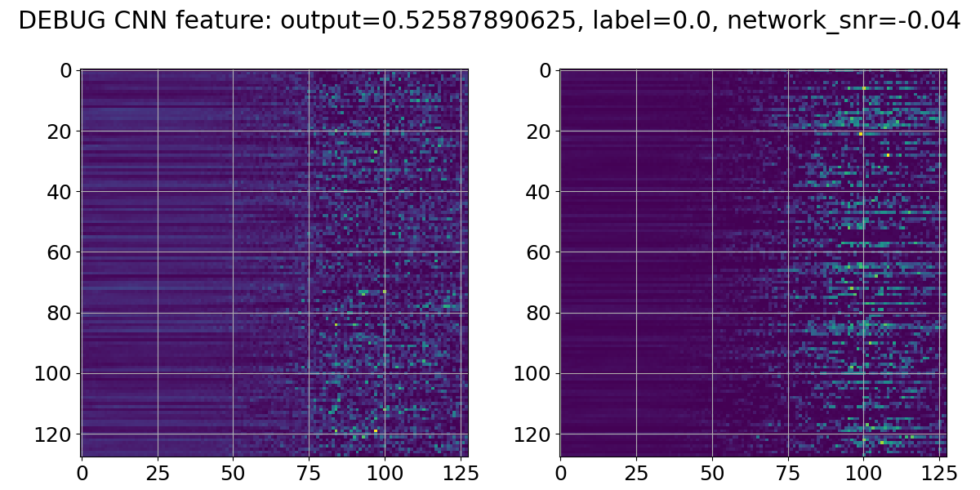
Task: Click the 'DEBUG CNN feature:' title text
Action: 144,22
